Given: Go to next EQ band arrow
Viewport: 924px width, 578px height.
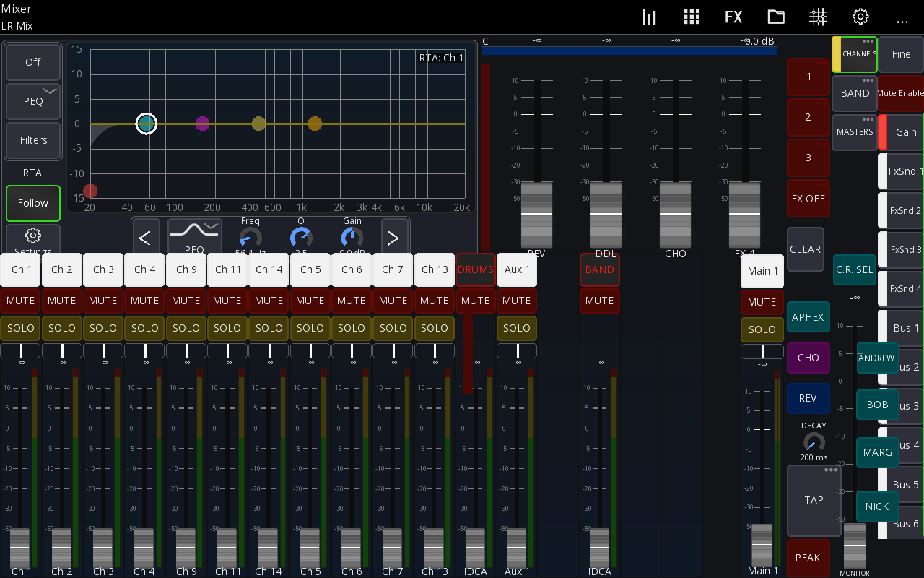Looking at the screenshot, I should pos(393,237).
